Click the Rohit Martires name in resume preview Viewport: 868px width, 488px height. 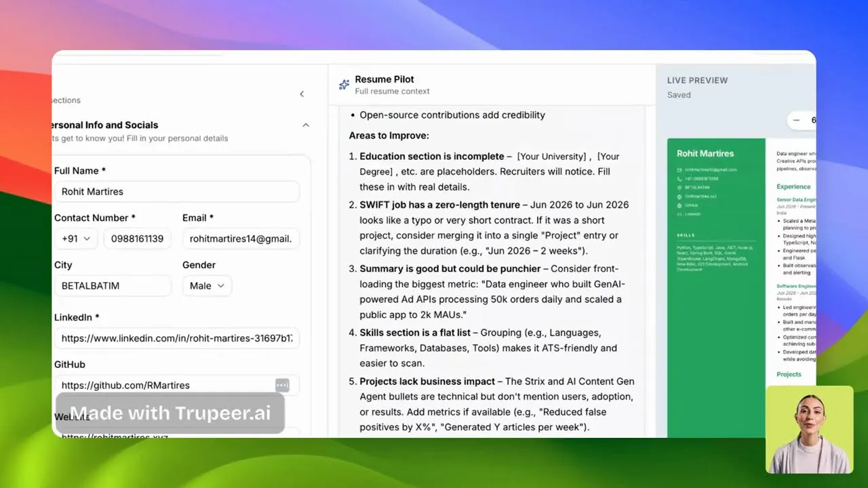pyautogui.click(x=705, y=153)
